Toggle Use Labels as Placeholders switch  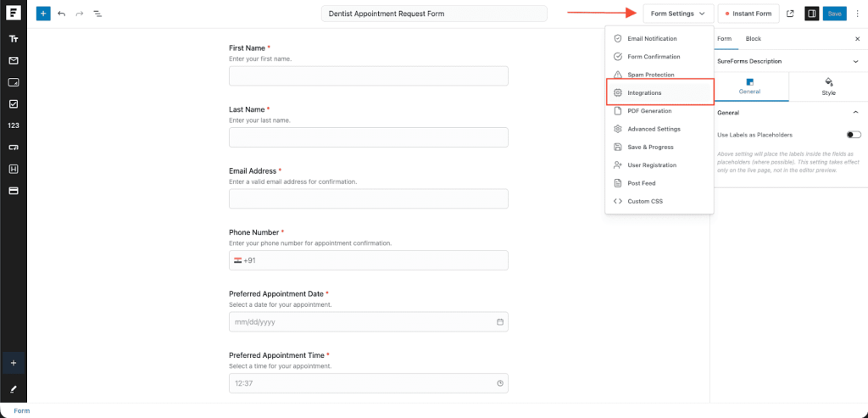pos(853,135)
